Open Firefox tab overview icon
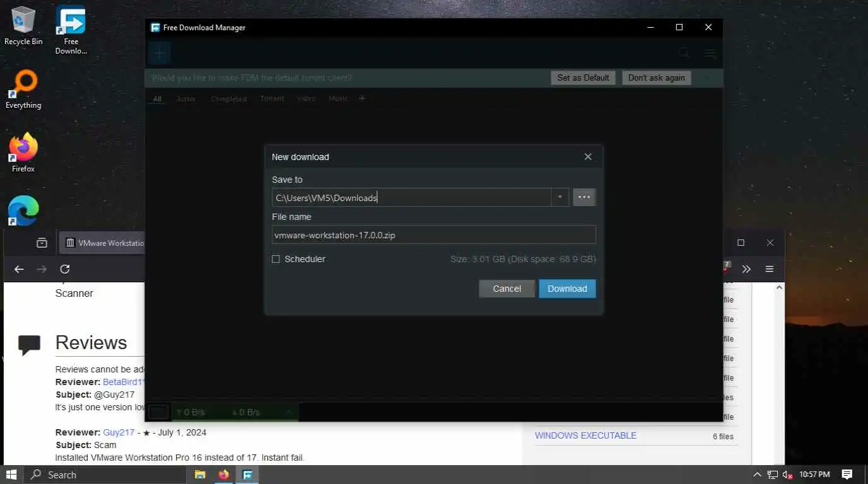The height and width of the screenshot is (484, 868). (x=42, y=243)
